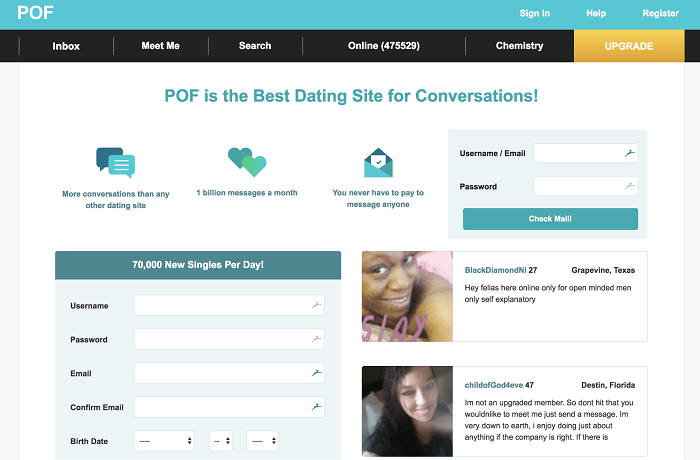View Online (475529) members
Viewport: 700px width, 460px height.
point(384,46)
